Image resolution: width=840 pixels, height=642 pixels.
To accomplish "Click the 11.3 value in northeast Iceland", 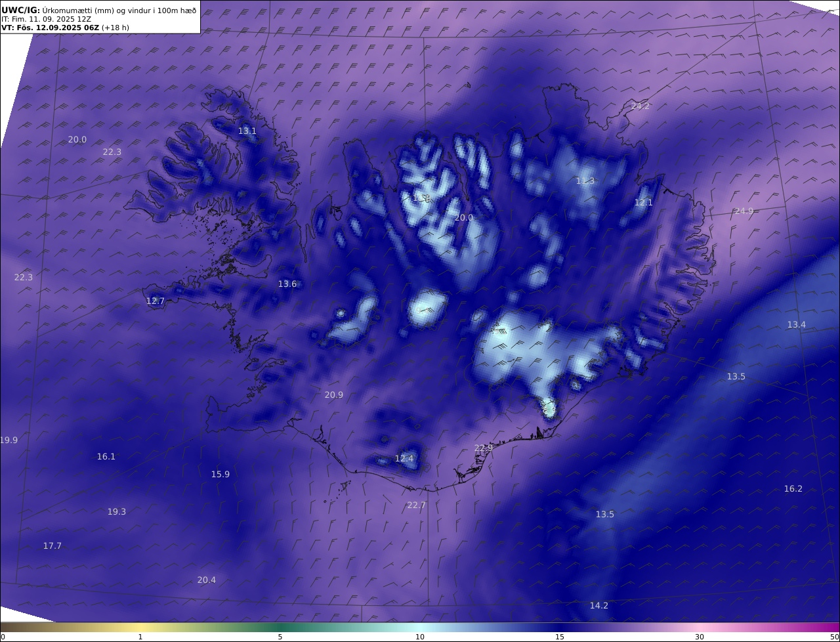I will (585, 181).
